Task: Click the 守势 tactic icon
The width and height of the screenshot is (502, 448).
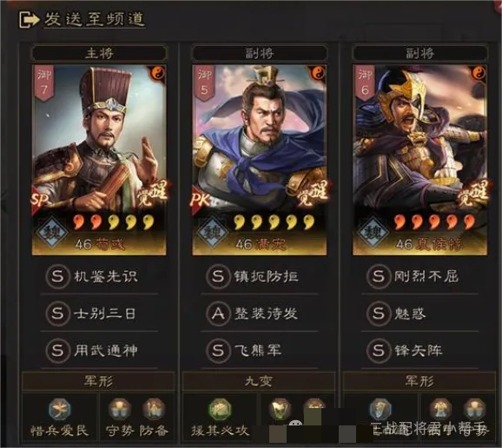Action: (119, 409)
